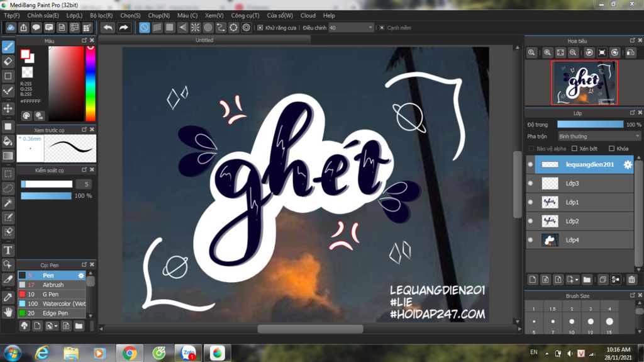The image size is (644, 362).
Task: Toggle Cạnh mềm soft edge checkbox
Action: (x=382, y=28)
